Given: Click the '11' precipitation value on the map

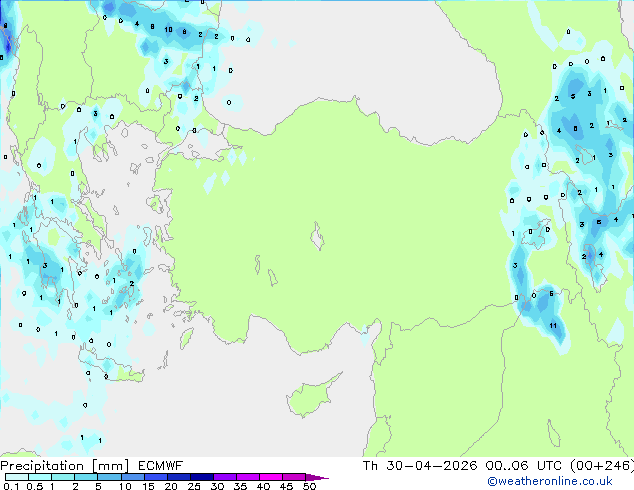Looking at the screenshot, I should pos(553,325).
